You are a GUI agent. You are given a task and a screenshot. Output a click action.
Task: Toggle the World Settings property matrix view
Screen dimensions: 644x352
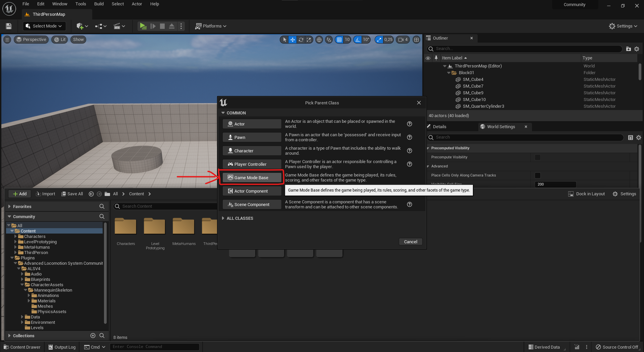(x=631, y=138)
